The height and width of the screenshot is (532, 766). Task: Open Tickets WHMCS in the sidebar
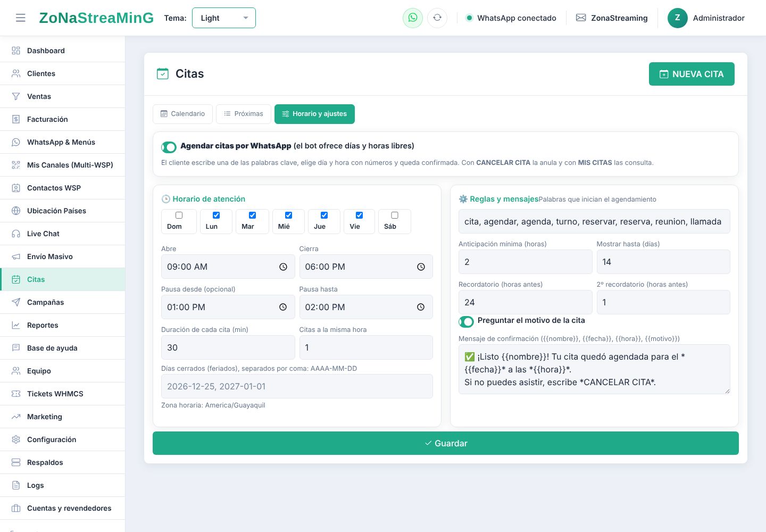click(63, 394)
